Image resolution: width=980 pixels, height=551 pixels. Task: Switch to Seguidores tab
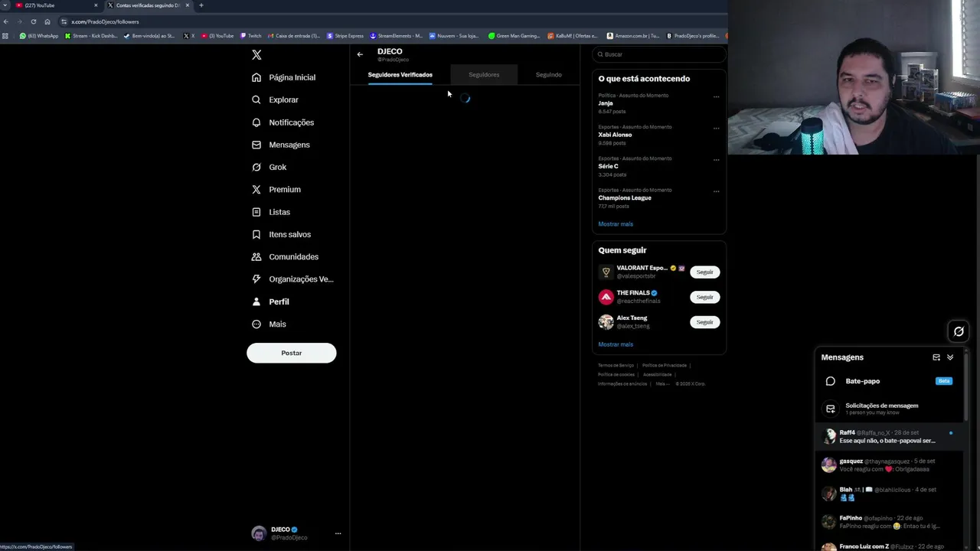point(484,75)
